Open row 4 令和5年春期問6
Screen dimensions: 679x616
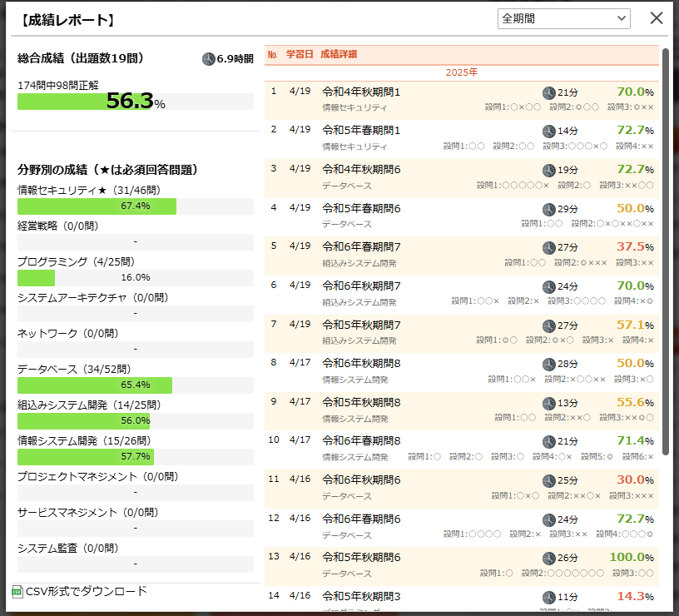click(x=462, y=216)
